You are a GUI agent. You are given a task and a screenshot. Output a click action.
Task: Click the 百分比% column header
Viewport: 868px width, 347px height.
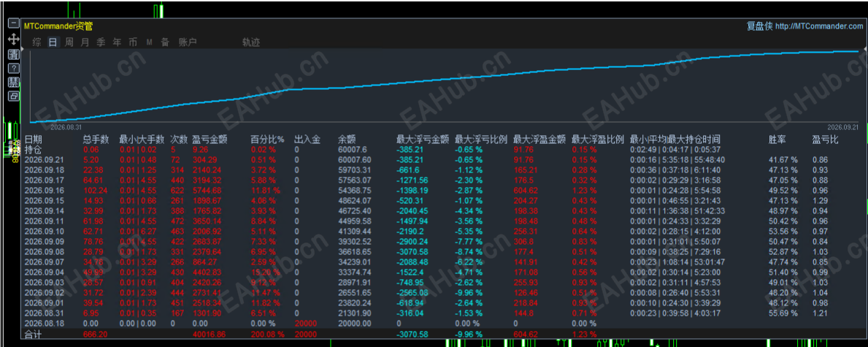point(267,139)
